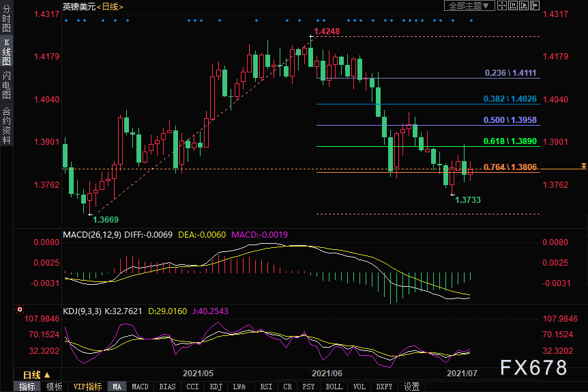Image resolution: width=588 pixels, height=392 pixels.
Task: Enable the BOLL indicator
Action: [334, 387]
